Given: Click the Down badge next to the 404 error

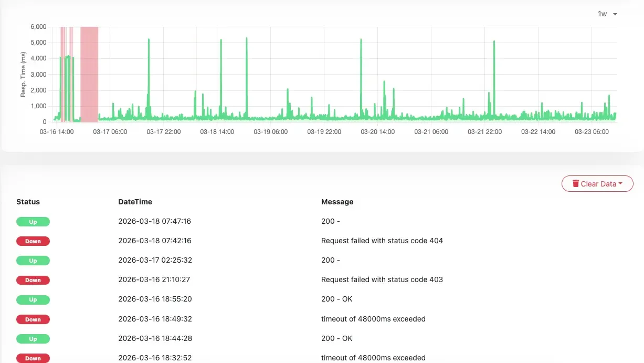Looking at the screenshot, I should tap(33, 241).
